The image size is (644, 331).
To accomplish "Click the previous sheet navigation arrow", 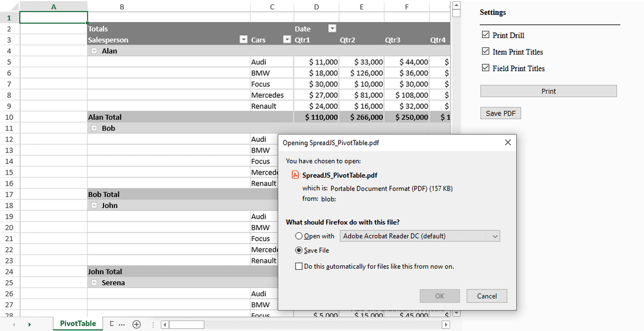I will point(13,324).
